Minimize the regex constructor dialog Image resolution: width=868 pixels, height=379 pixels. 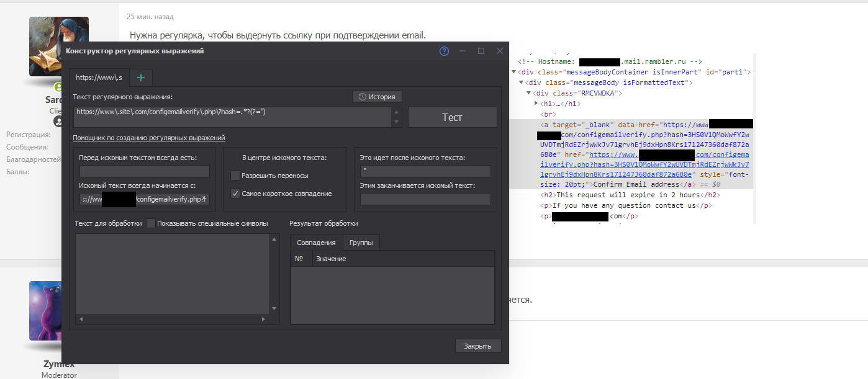point(462,51)
